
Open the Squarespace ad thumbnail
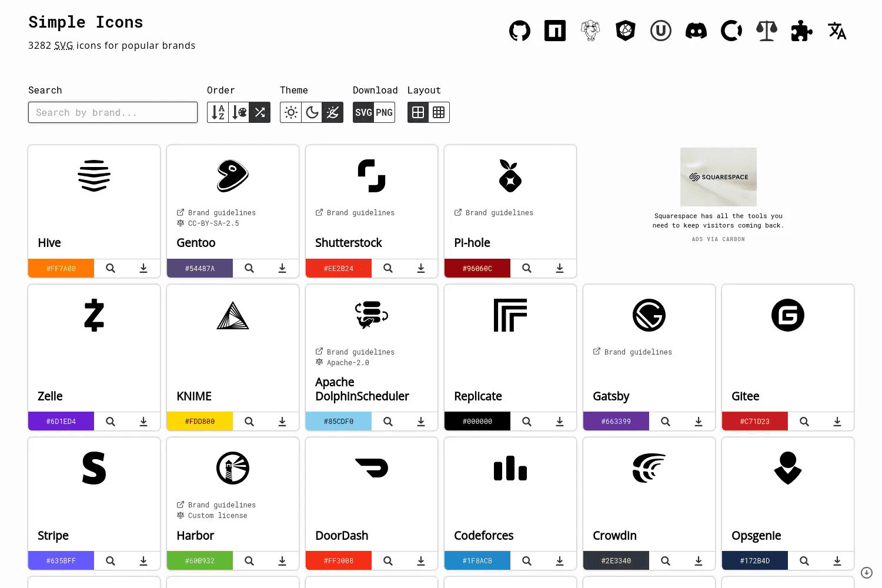(719, 177)
